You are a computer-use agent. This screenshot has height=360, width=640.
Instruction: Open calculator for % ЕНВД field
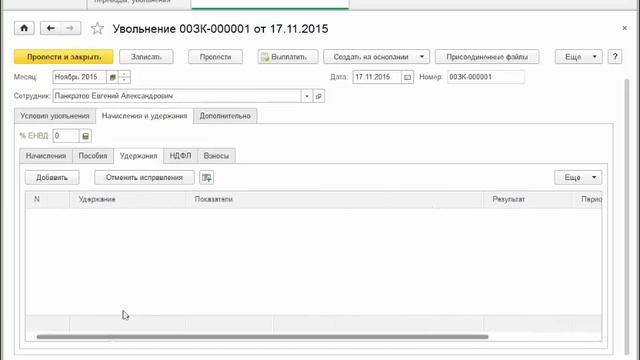pos(85,136)
